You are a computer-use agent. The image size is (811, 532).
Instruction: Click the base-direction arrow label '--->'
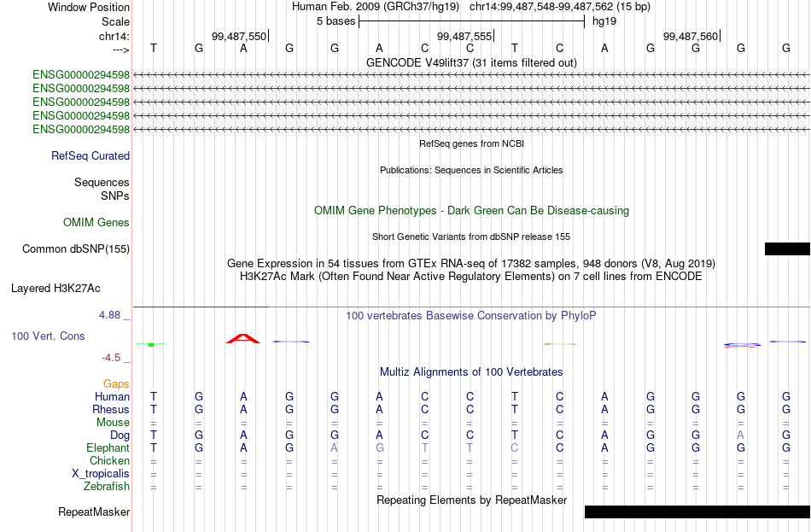point(120,50)
